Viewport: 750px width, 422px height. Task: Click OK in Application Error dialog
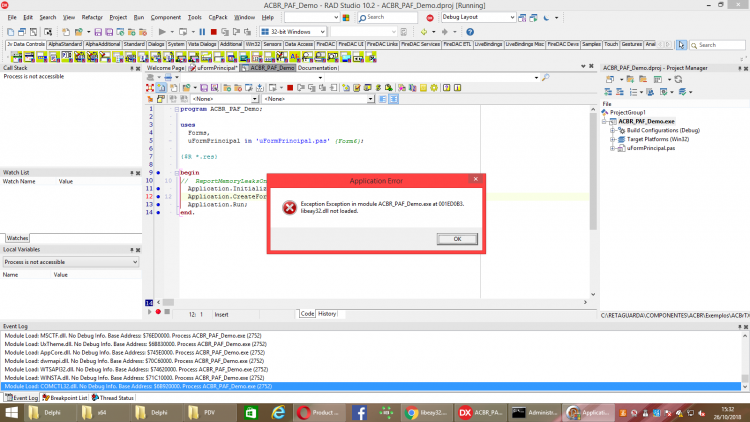(457, 239)
